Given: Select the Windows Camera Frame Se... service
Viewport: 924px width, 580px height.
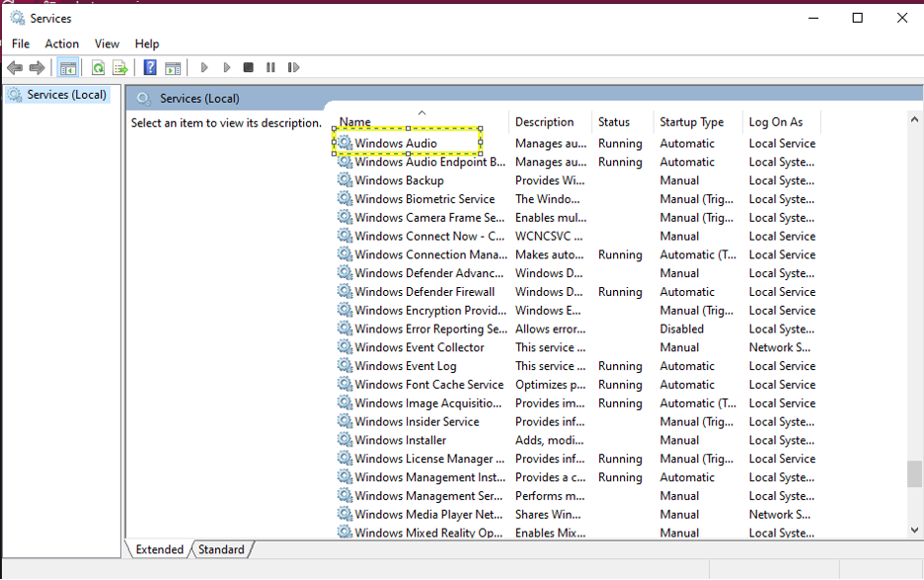Looking at the screenshot, I should point(429,217).
